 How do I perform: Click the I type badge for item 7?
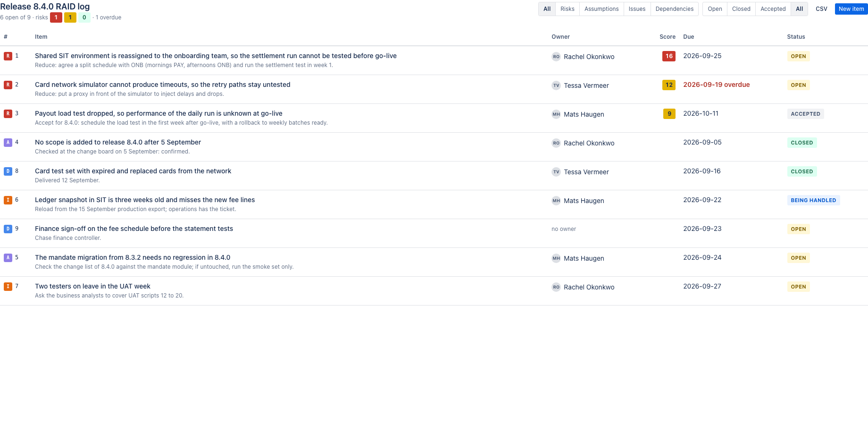[x=8, y=287]
